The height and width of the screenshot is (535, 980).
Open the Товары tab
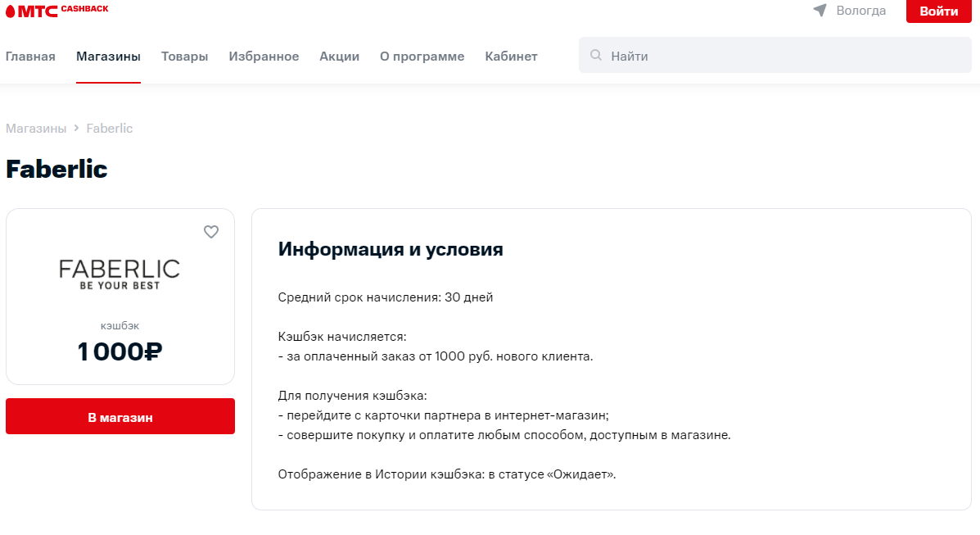(x=184, y=57)
